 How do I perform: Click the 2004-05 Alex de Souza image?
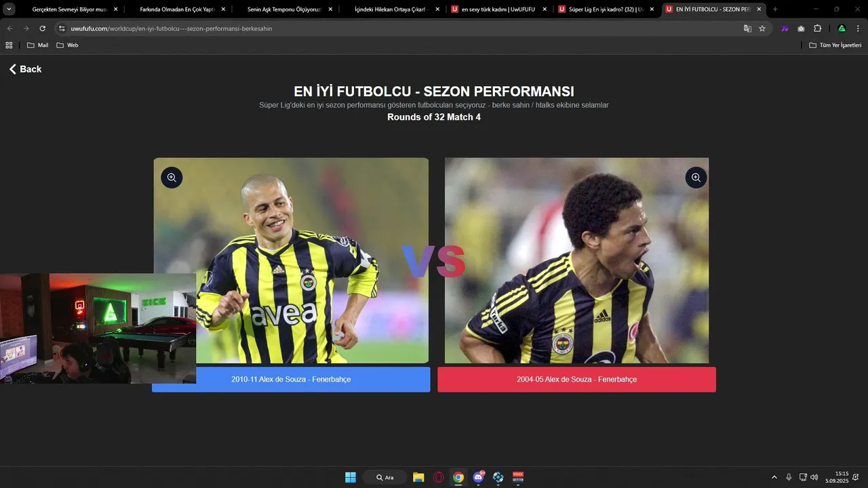[576, 260]
